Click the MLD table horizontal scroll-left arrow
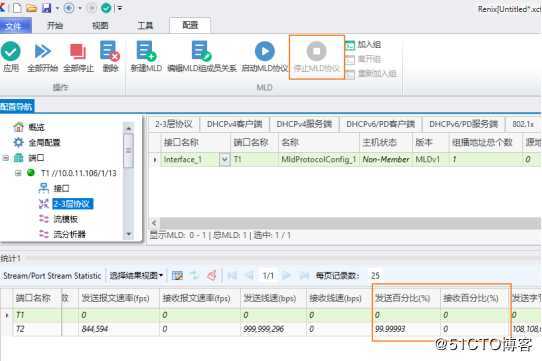This screenshot has height=361, width=542. click(x=154, y=223)
